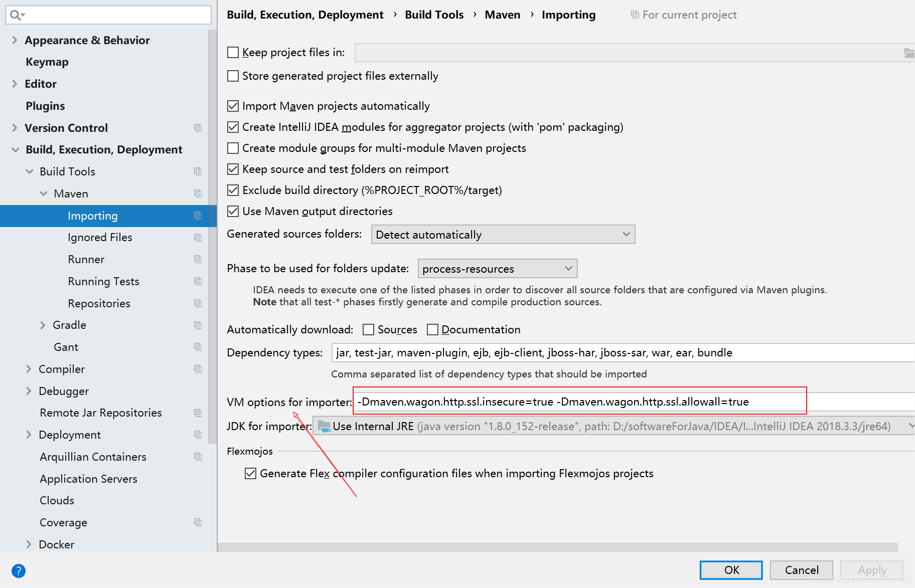Open Ignored Files settings page
Screen dimensions: 915x588
(100, 238)
